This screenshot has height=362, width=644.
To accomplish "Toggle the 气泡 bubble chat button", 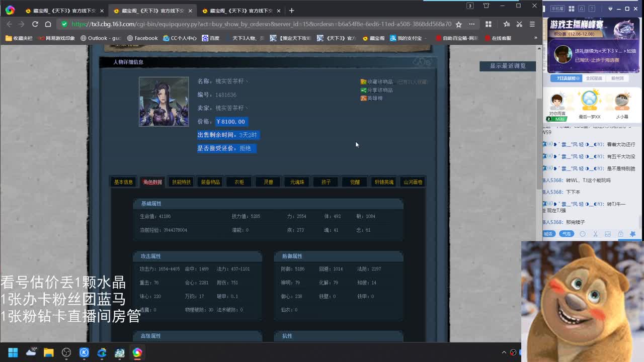I will (567, 234).
